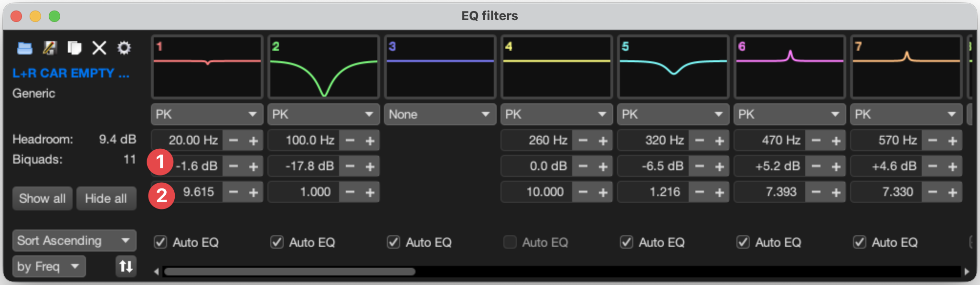Image resolution: width=980 pixels, height=285 pixels.
Task: Swap sort order with up-down arrows icon
Action: pyautogui.click(x=126, y=266)
